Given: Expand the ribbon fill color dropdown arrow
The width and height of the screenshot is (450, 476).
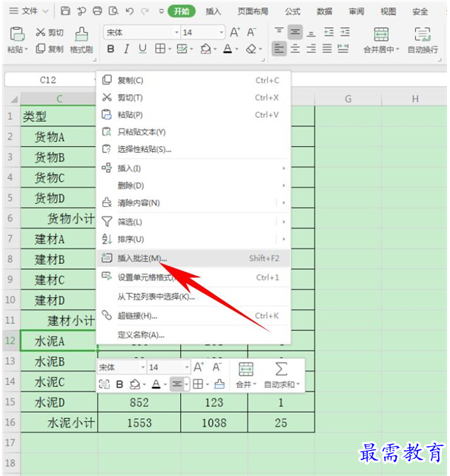Looking at the screenshot, I should (x=215, y=49).
